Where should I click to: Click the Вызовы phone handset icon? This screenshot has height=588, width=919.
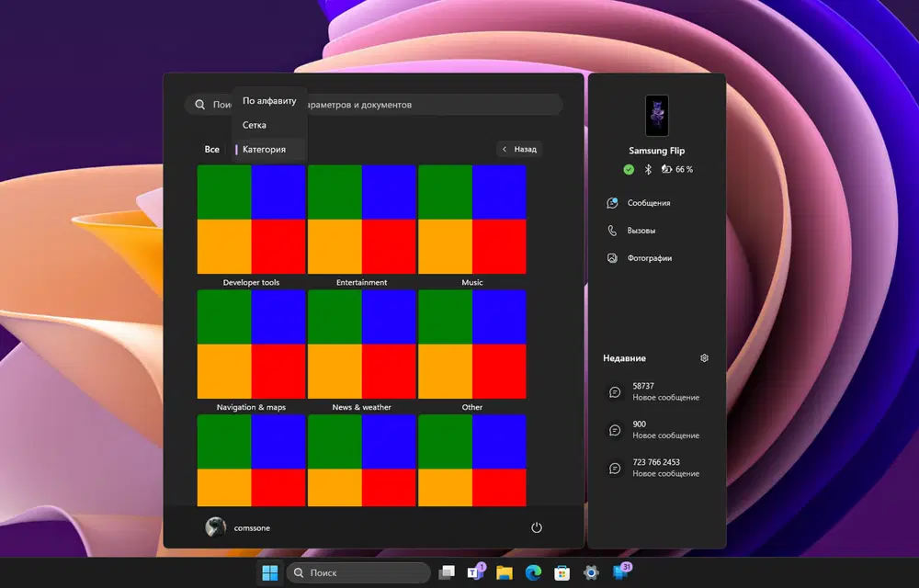(612, 231)
